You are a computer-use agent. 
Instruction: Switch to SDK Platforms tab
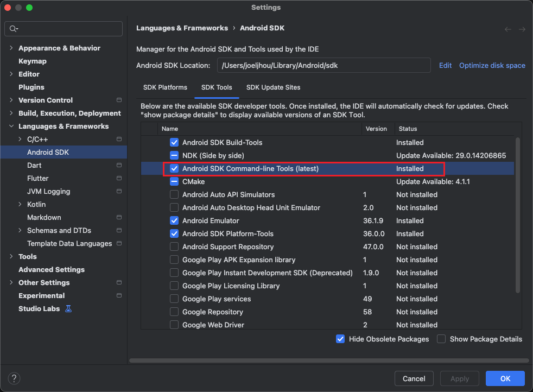pyautogui.click(x=165, y=87)
